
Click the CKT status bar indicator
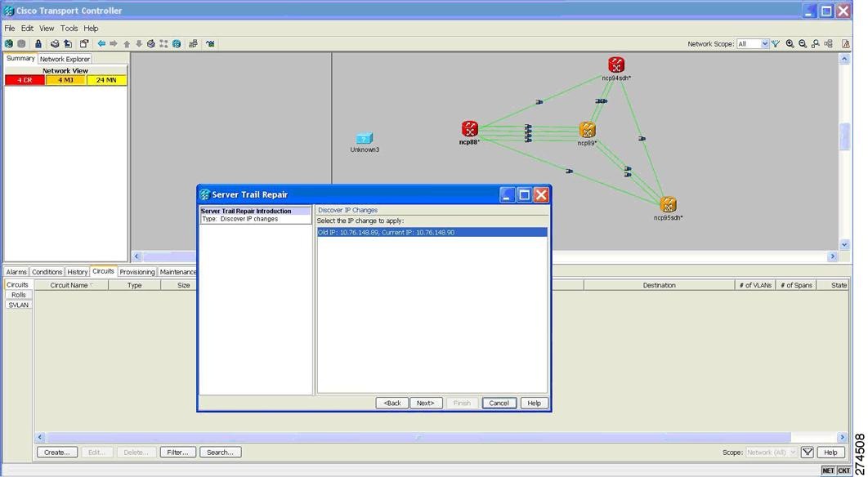pos(843,470)
